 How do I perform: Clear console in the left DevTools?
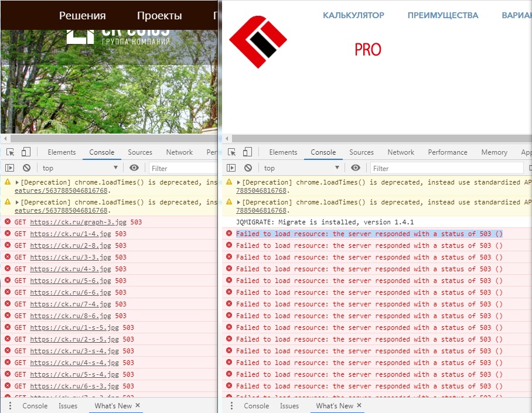(x=26, y=168)
